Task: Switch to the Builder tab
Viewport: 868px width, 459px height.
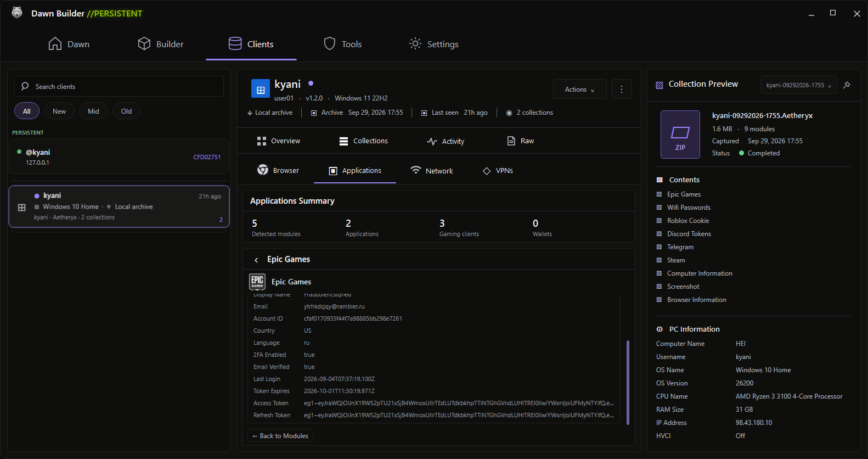Action: [161, 44]
